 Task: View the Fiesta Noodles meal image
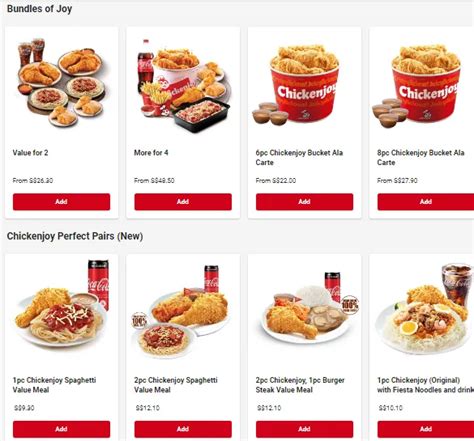pos(425,308)
